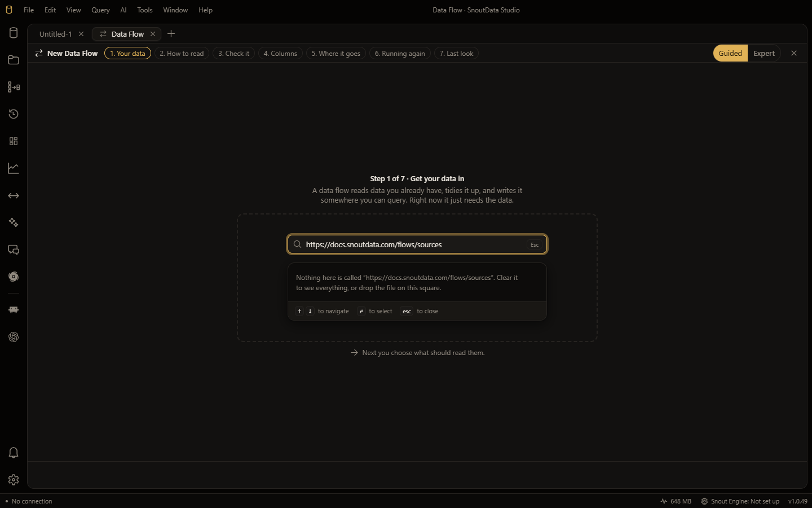
Task: Click the down arrow navigate key hint
Action: click(310, 311)
